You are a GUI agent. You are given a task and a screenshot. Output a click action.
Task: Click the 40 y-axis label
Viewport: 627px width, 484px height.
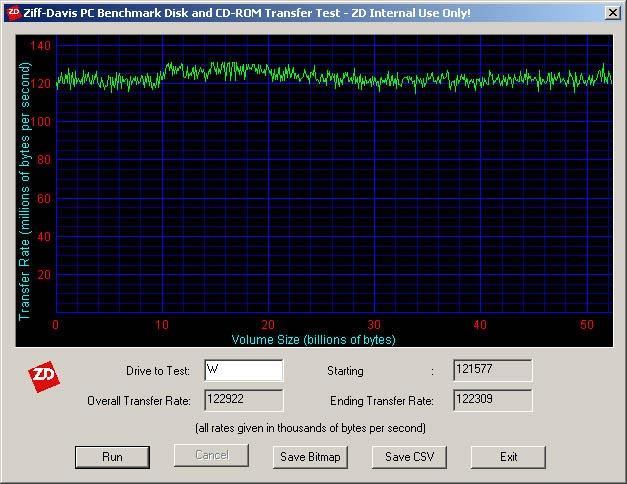pyautogui.click(x=44, y=236)
